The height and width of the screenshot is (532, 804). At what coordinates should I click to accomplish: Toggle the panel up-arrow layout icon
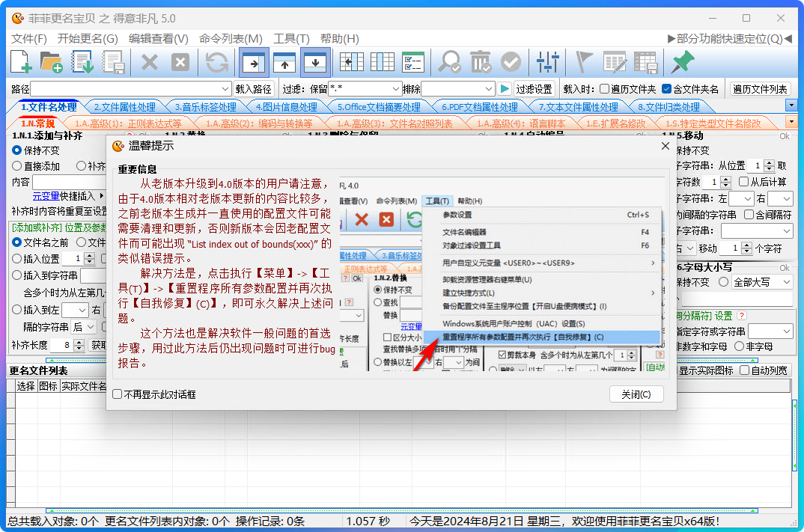click(284, 63)
